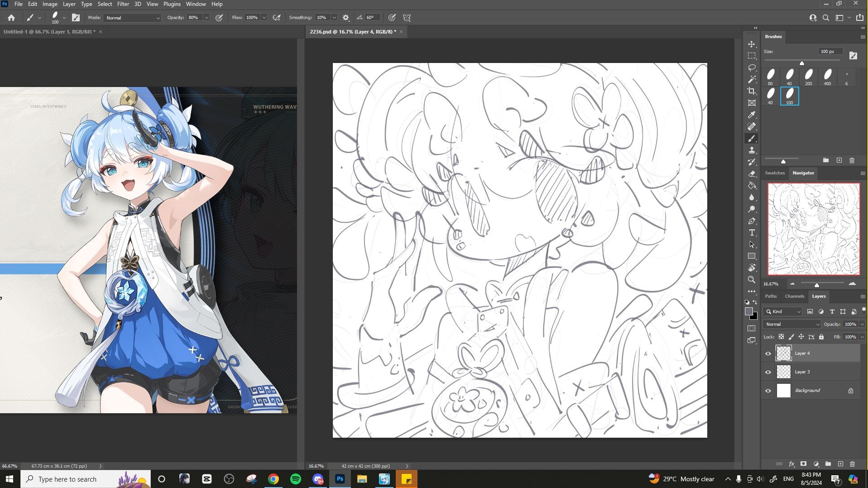Expand the brush Opacity dropdown arrow

[x=206, y=18]
